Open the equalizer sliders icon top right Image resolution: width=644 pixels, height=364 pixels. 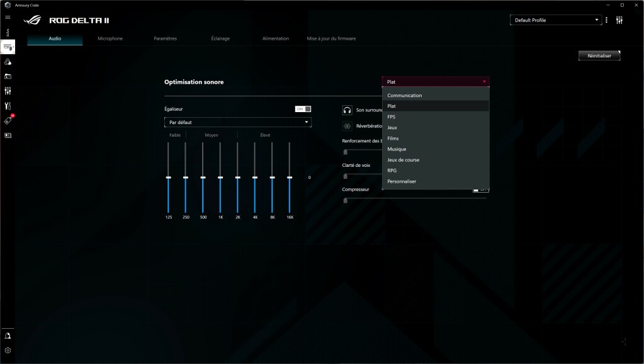coord(619,20)
